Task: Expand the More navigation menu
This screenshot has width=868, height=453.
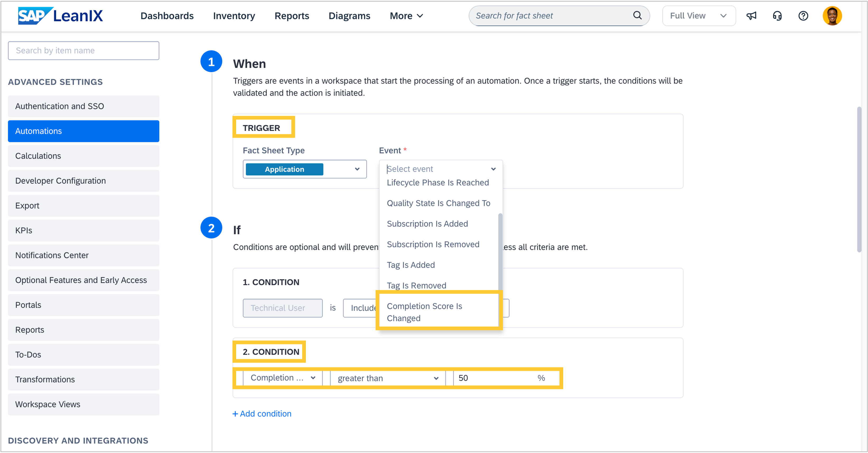Action: (x=406, y=16)
